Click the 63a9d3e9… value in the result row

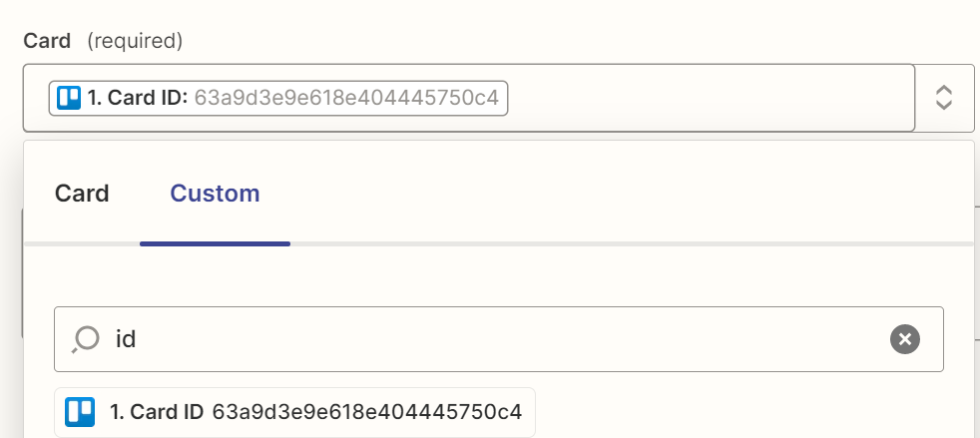pos(367,412)
